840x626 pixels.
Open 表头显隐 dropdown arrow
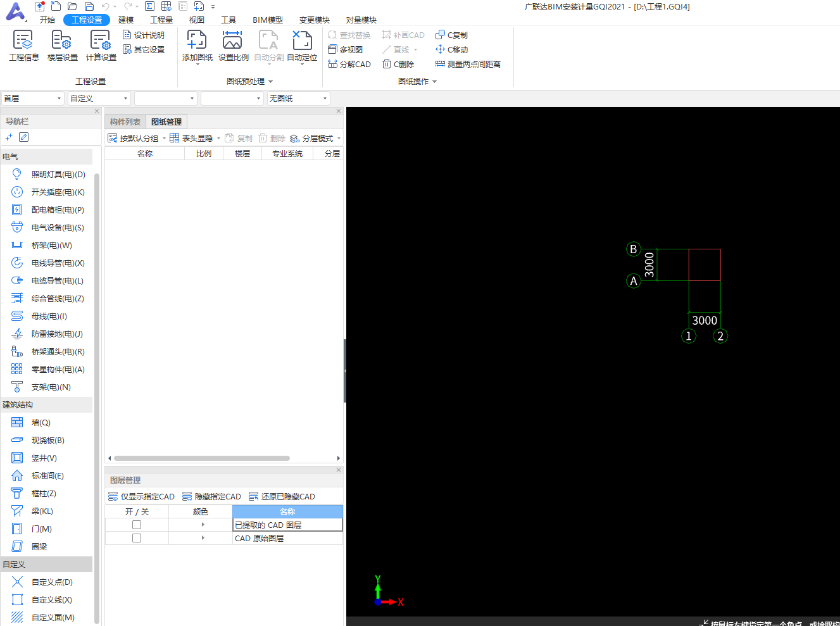pos(219,138)
